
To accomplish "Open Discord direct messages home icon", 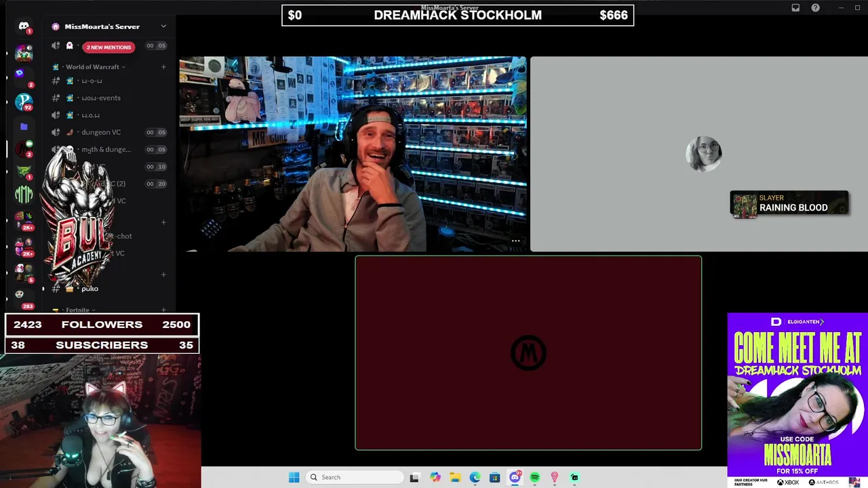I will click(x=24, y=27).
